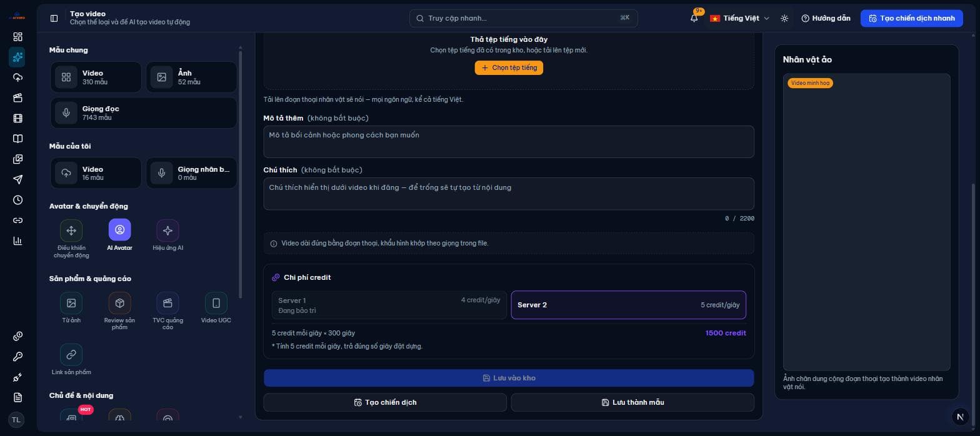Screen dimensions: 980x436
Task: Click into the Mô tả thêm text area
Action: coord(509,142)
